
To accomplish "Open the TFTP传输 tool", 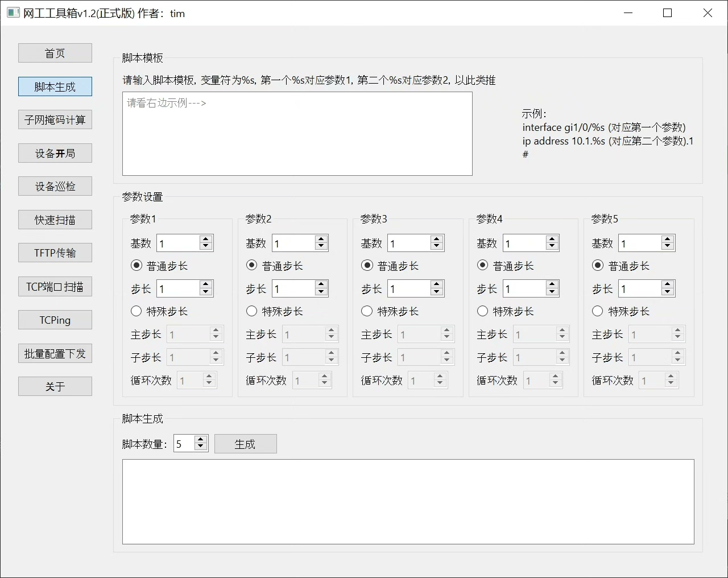I will (55, 253).
